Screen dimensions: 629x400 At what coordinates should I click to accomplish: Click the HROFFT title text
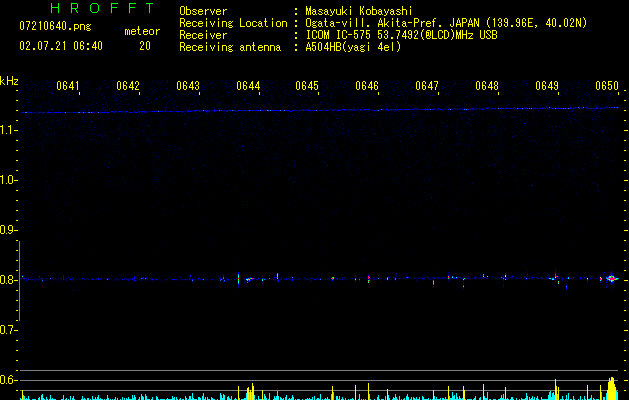click(x=102, y=8)
